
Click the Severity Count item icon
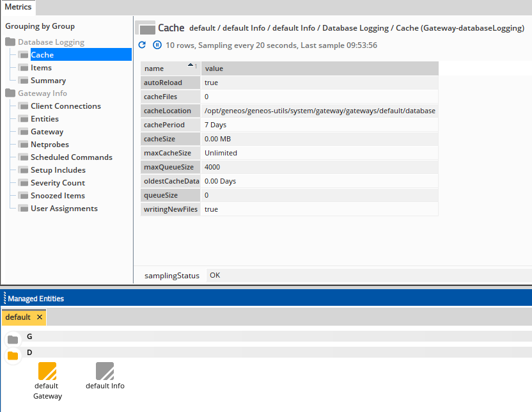pos(24,183)
